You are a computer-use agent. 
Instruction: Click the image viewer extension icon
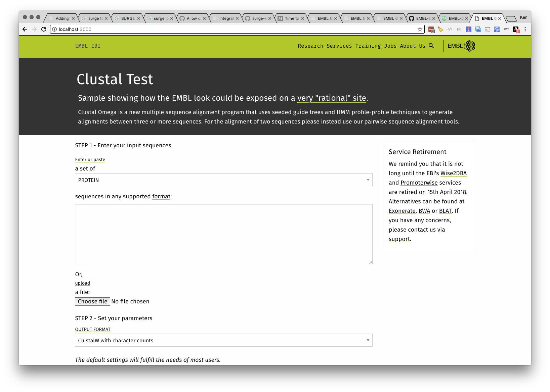(478, 29)
